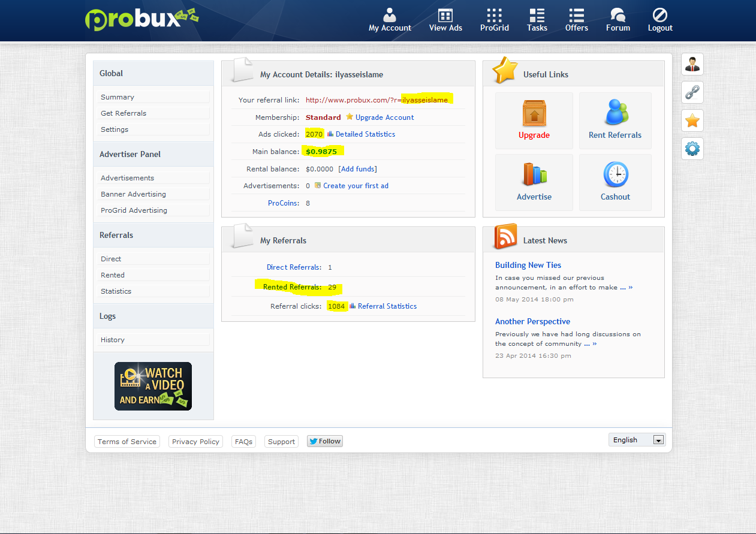This screenshot has height=534, width=756.
Task: Click the Upgrade box icon
Action: 534,113
